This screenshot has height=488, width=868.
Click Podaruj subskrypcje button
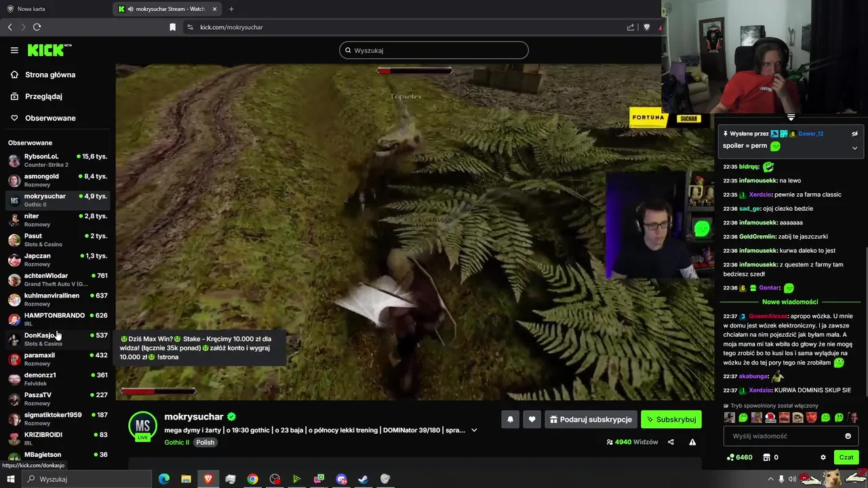pyautogui.click(x=591, y=420)
